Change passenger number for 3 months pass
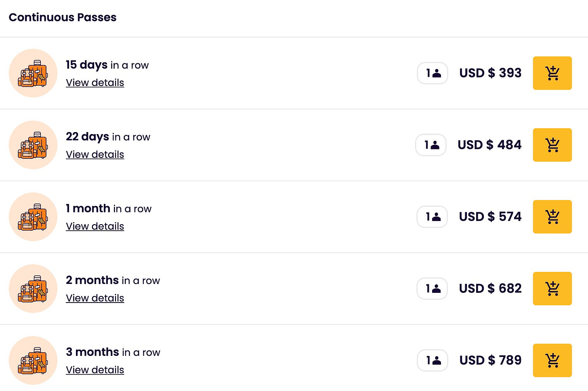The image size is (588, 391). click(433, 360)
